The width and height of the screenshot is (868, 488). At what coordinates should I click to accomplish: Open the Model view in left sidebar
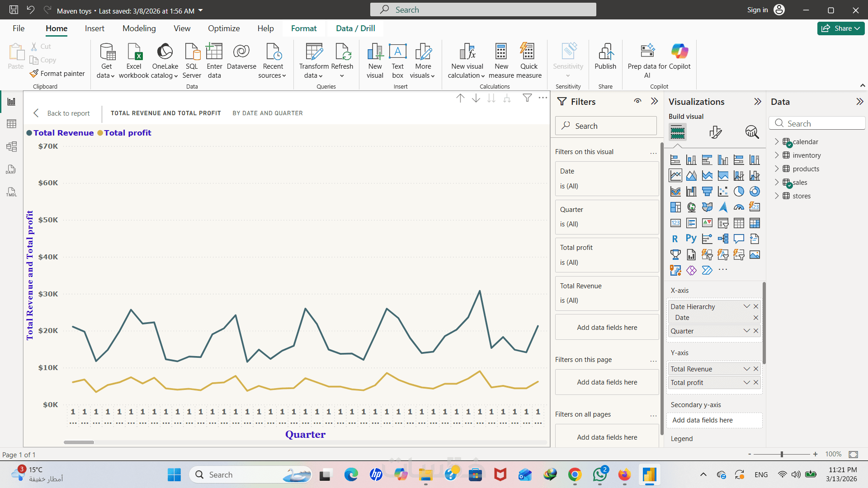click(11, 146)
